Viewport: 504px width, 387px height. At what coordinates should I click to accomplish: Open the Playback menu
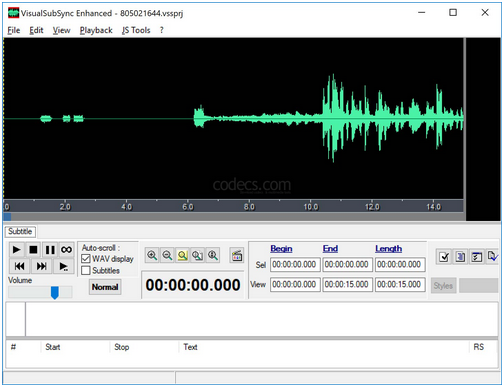click(96, 30)
